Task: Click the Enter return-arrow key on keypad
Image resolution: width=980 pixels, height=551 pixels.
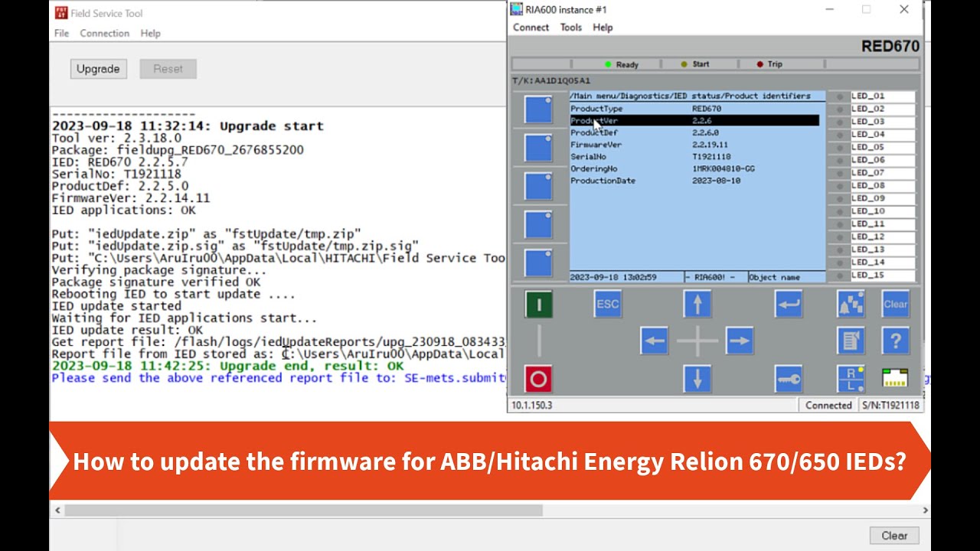Action: coord(789,304)
